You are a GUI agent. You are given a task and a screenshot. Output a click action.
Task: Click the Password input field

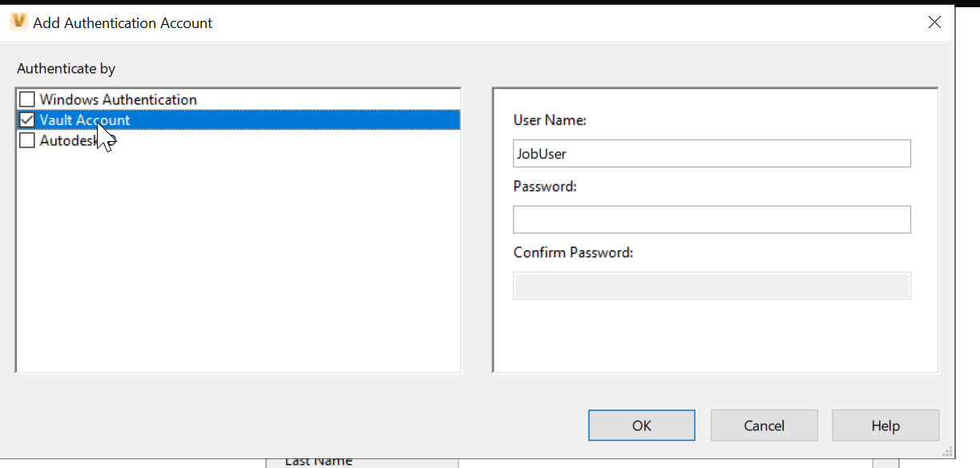click(712, 219)
